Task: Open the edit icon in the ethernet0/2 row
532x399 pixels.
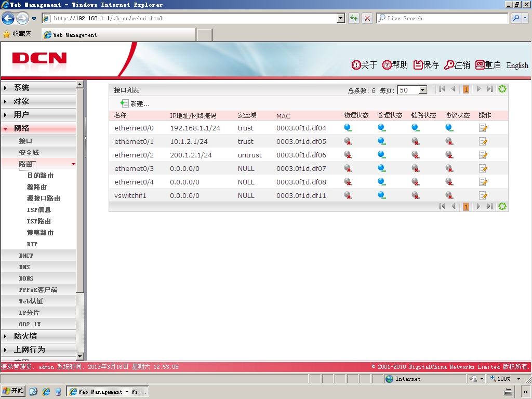Action: [x=483, y=155]
